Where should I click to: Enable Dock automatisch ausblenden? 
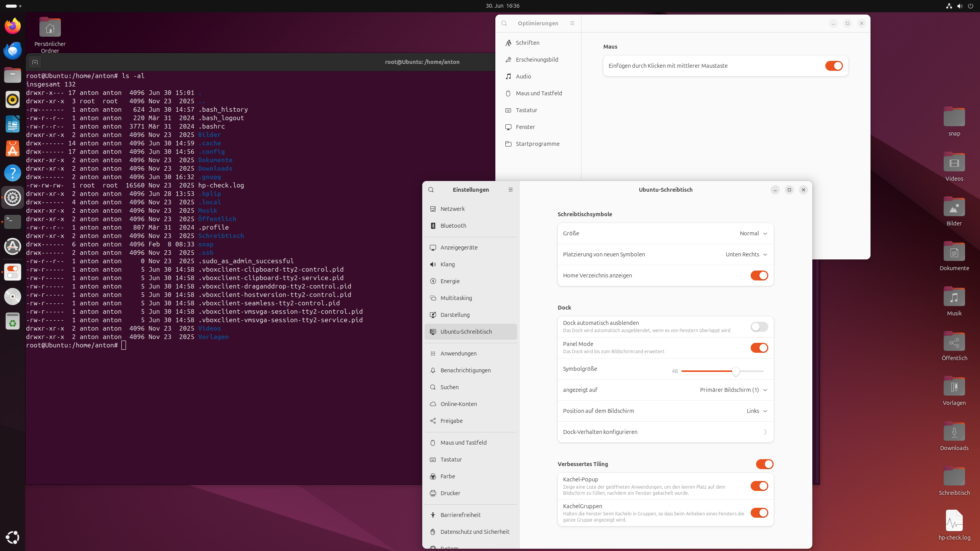click(x=759, y=327)
